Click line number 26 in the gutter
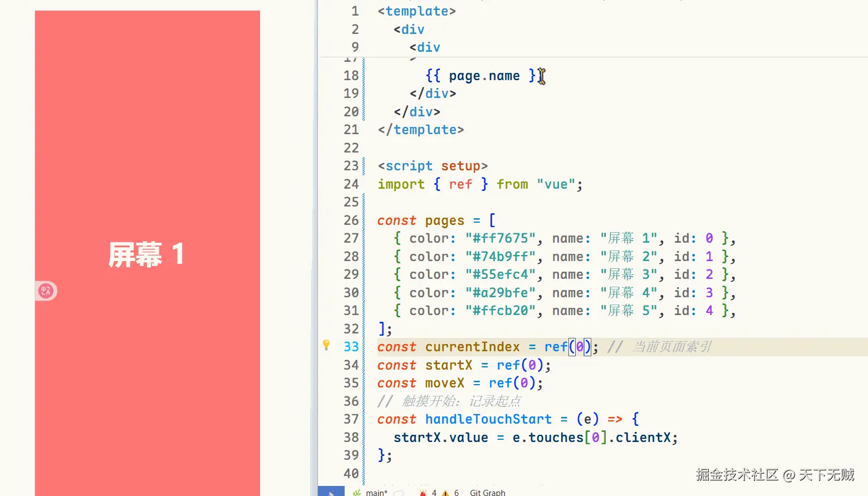Screen dimensions: 868x496 click(x=351, y=220)
